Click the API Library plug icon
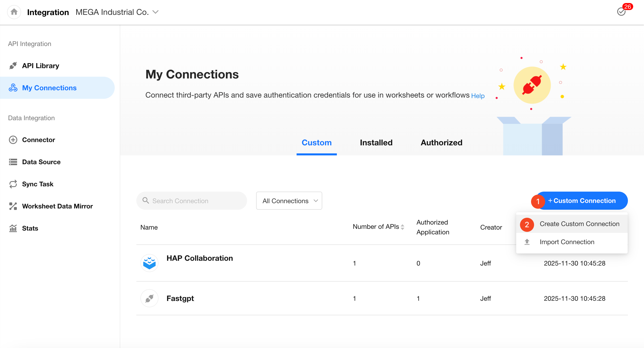This screenshot has height=348, width=644. [x=13, y=66]
